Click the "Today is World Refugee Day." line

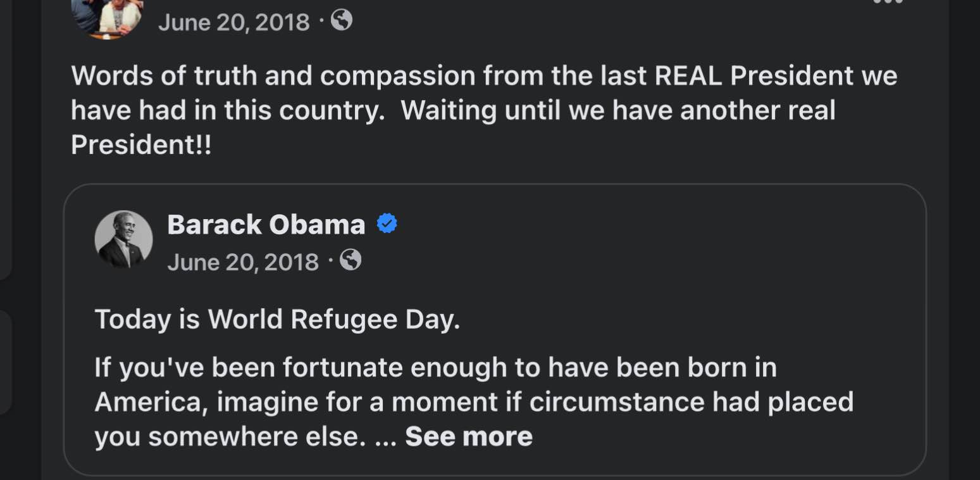[x=277, y=319]
